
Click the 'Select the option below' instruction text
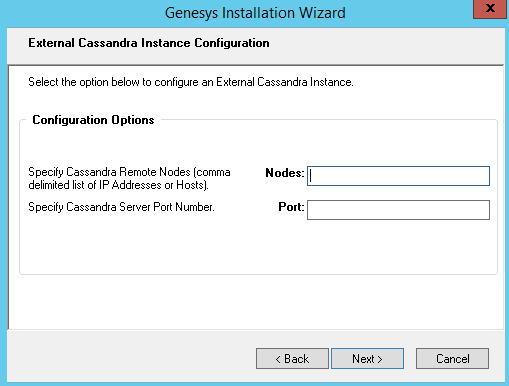[191, 82]
